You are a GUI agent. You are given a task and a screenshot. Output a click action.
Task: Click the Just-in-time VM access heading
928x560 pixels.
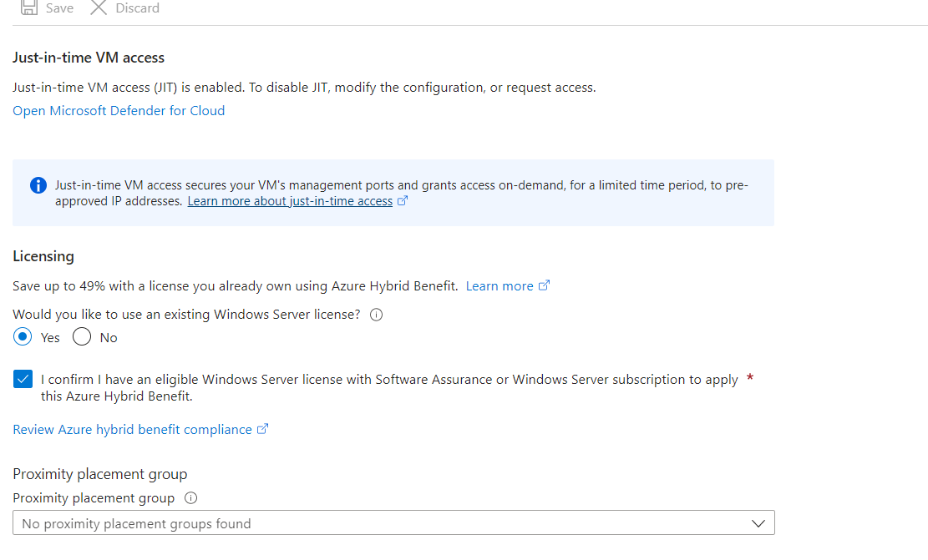click(x=89, y=58)
